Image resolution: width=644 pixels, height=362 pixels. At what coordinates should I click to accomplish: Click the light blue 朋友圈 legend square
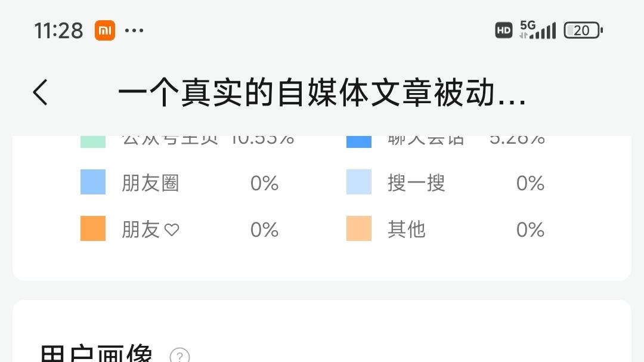pyautogui.click(x=92, y=182)
